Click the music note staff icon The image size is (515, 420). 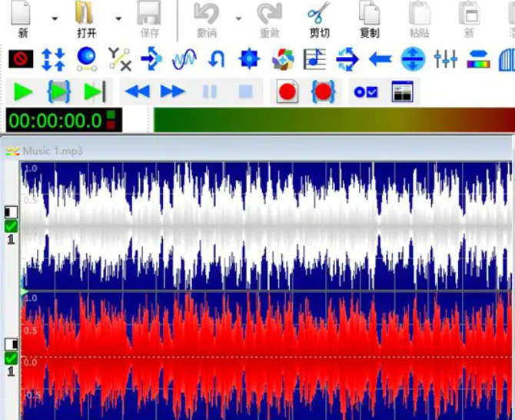(x=314, y=59)
